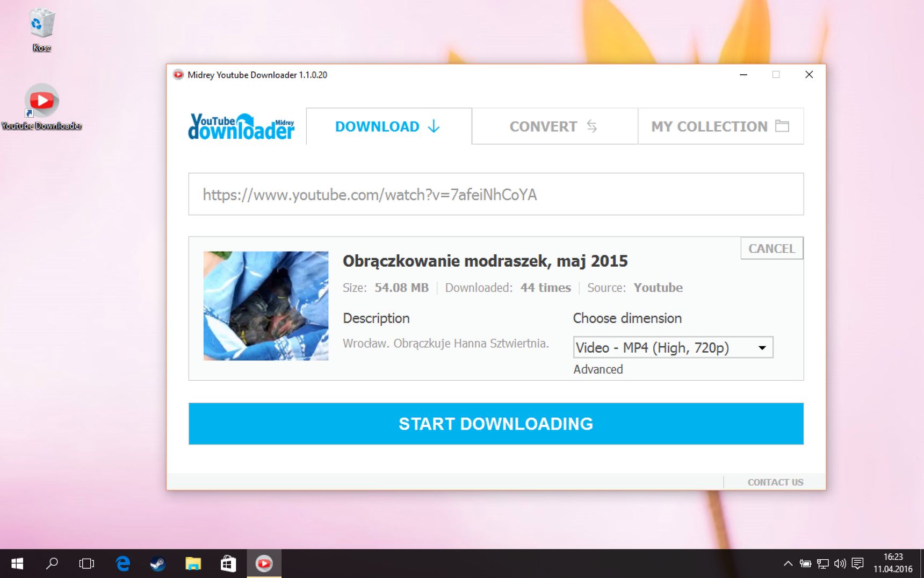924x578 pixels.
Task: Click the YouTube URL input field
Action: 496,194
